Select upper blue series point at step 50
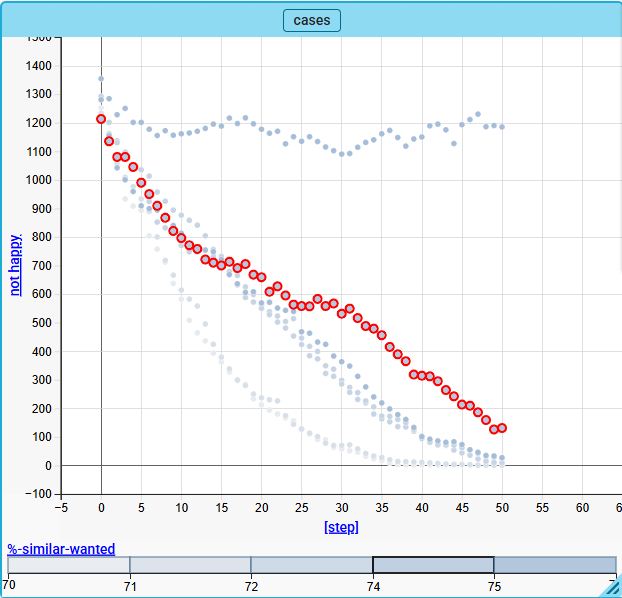This screenshot has width=622, height=598. click(x=502, y=127)
